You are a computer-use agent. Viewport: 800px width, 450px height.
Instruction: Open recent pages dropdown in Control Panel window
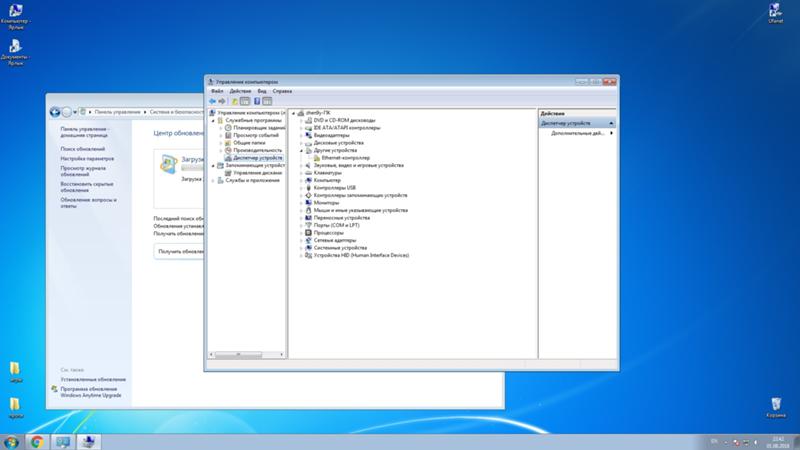pyautogui.click(x=75, y=112)
